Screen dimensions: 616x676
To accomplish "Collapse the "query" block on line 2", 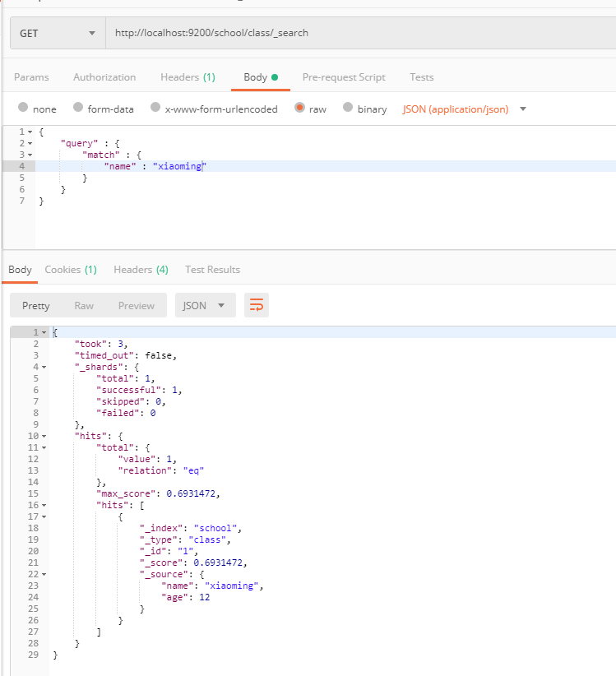I will [x=30, y=144].
